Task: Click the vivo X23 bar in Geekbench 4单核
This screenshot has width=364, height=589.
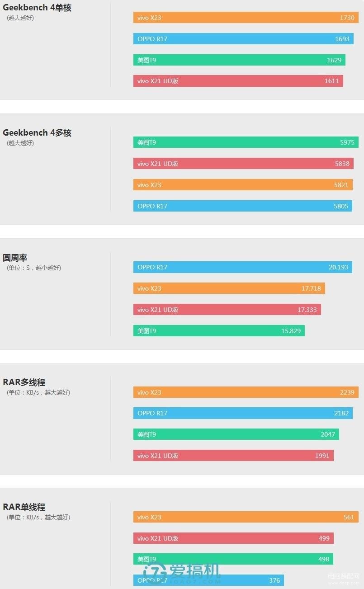Action: click(246, 18)
